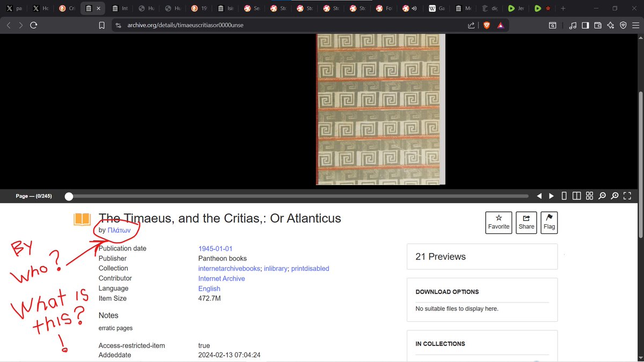644x362 pixels.
Task: Open the Brave VPN shield icon
Action: [x=623, y=25]
